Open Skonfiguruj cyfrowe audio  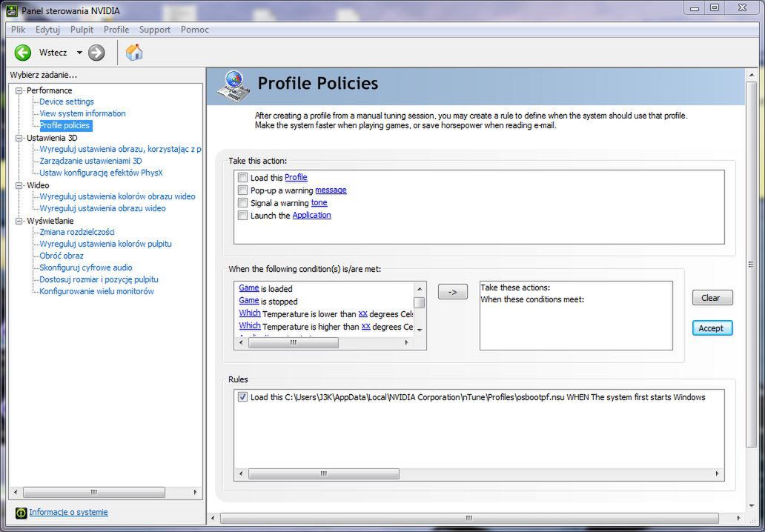tap(86, 267)
